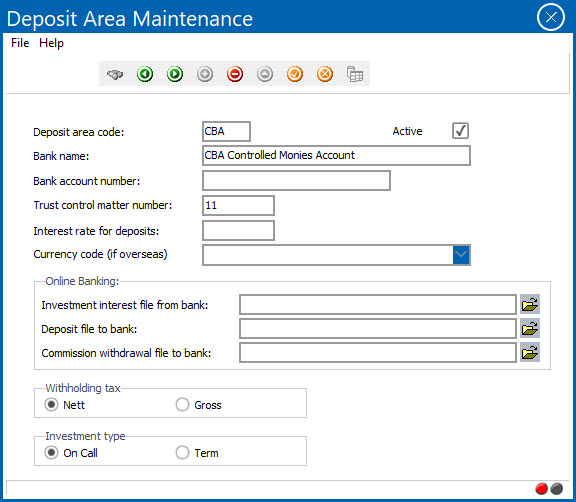
Task: Go to previous record with green left arrow
Action: [145, 74]
